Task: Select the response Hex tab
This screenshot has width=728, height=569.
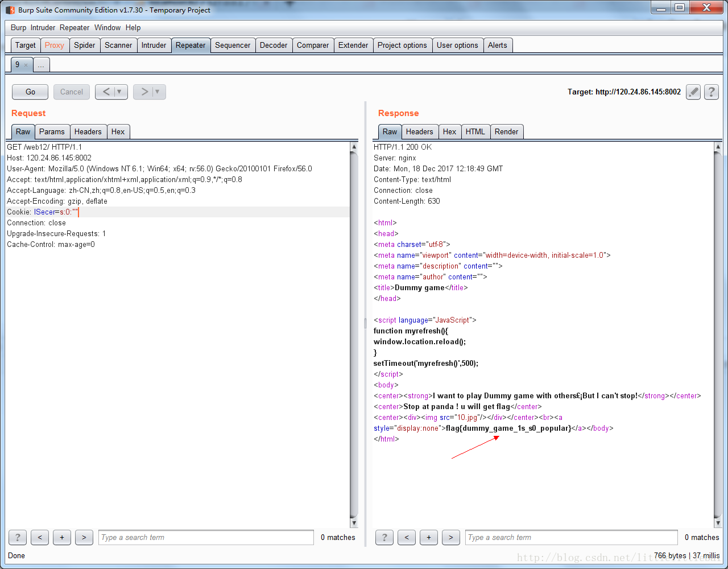Action: click(x=450, y=131)
